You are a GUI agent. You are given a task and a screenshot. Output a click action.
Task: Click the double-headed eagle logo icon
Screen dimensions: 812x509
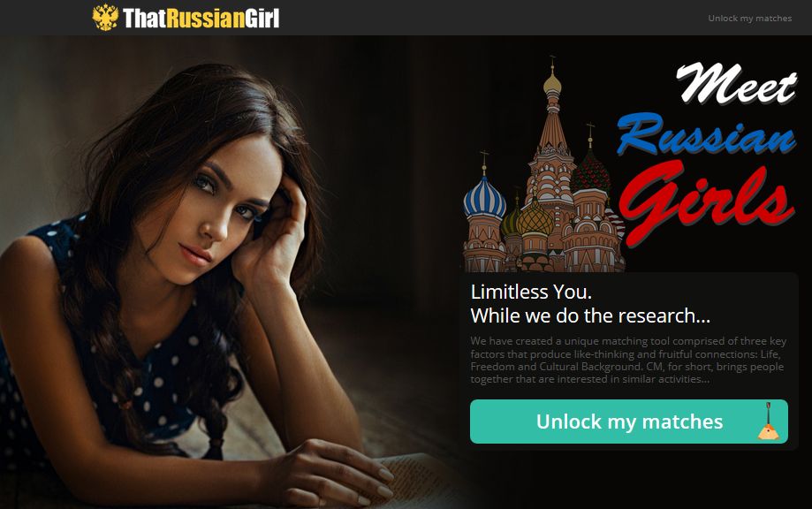tap(106, 17)
